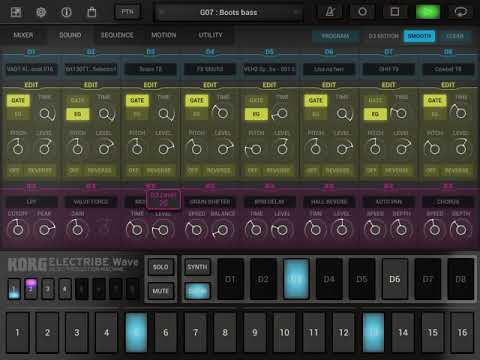Click the PTN button

click(x=127, y=12)
